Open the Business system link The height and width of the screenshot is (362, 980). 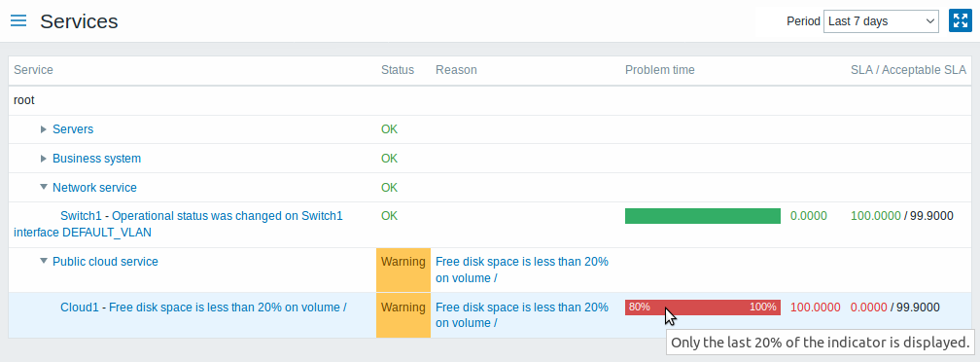tap(97, 159)
